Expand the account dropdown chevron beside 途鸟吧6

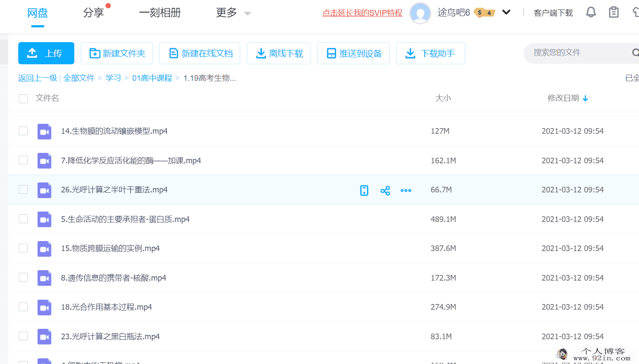pos(506,12)
